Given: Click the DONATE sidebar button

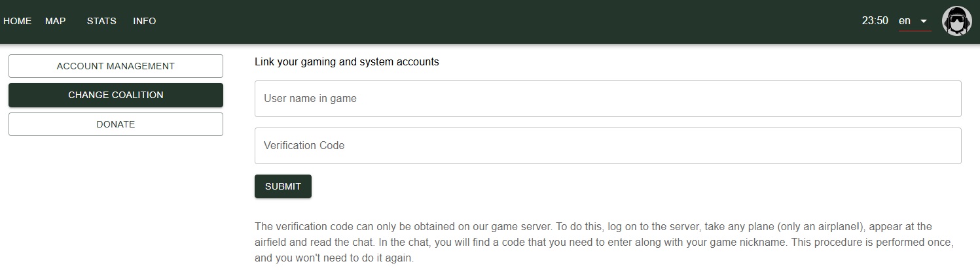Looking at the screenshot, I should 115,124.
